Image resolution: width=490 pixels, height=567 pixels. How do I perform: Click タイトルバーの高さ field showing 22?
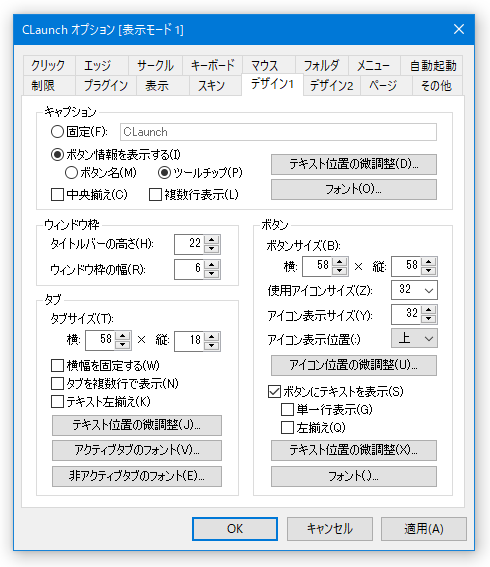click(x=189, y=244)
